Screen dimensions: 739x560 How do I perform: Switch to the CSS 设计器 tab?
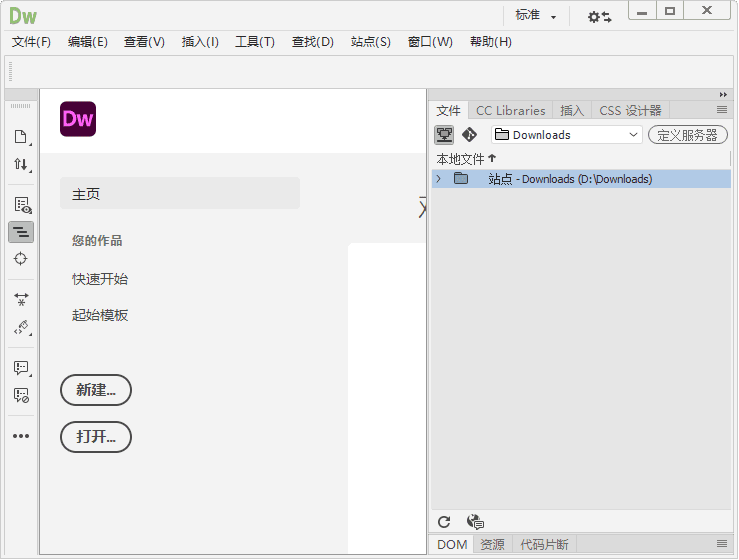tap(630, 111)
